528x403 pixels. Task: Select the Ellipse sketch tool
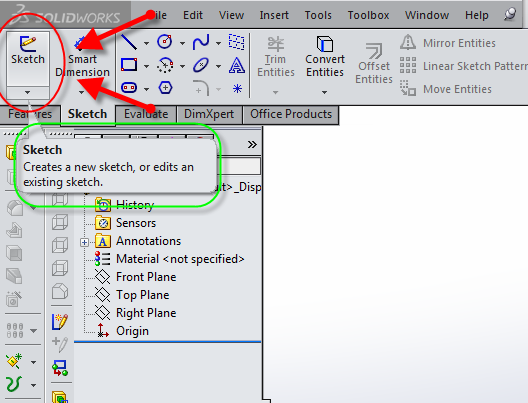(201, 65)
